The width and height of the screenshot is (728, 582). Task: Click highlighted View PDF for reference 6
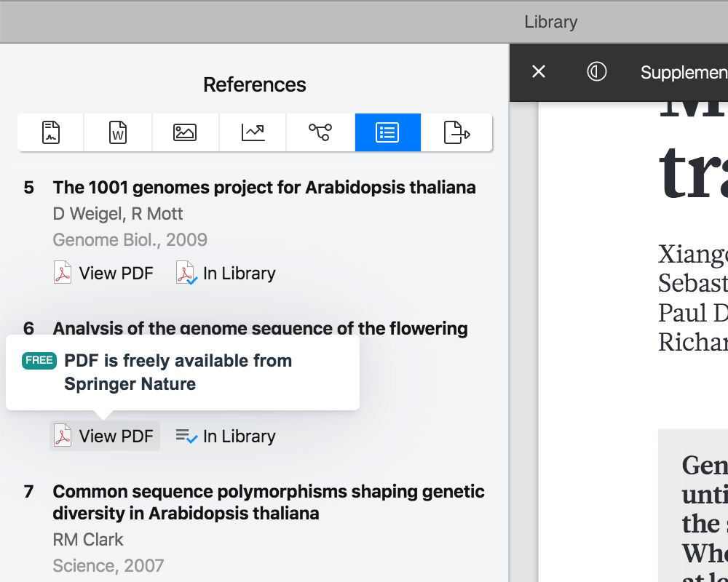pyautogui.click(x=104, y=436)
